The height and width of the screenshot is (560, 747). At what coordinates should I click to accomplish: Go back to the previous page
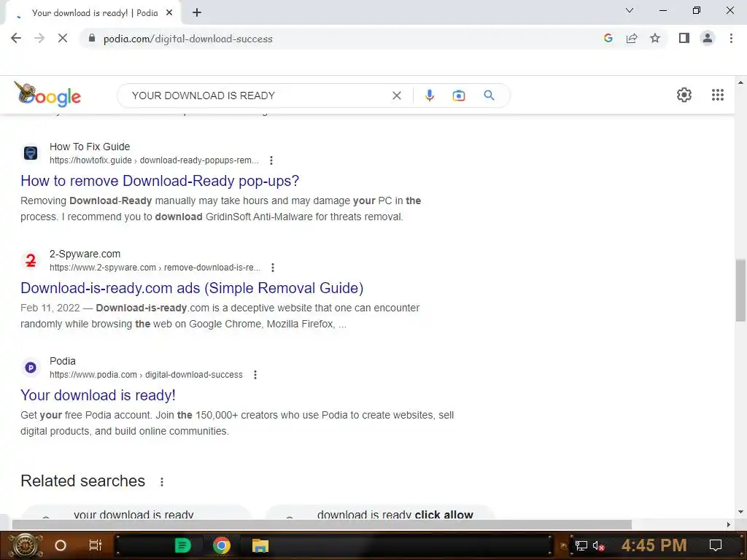(x=16, y=39)
